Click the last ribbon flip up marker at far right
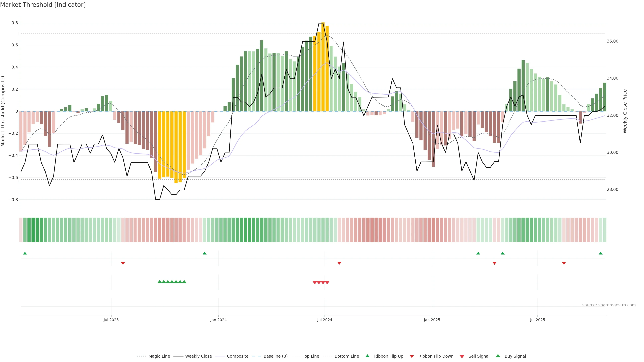 (601, 253)
